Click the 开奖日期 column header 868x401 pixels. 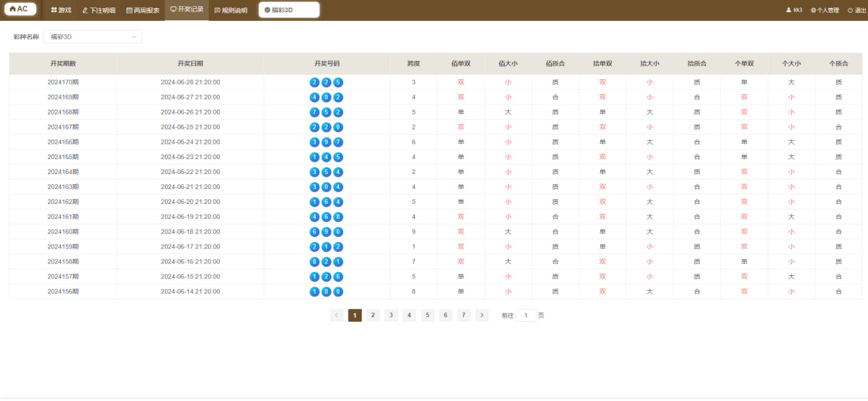(191, 64)
